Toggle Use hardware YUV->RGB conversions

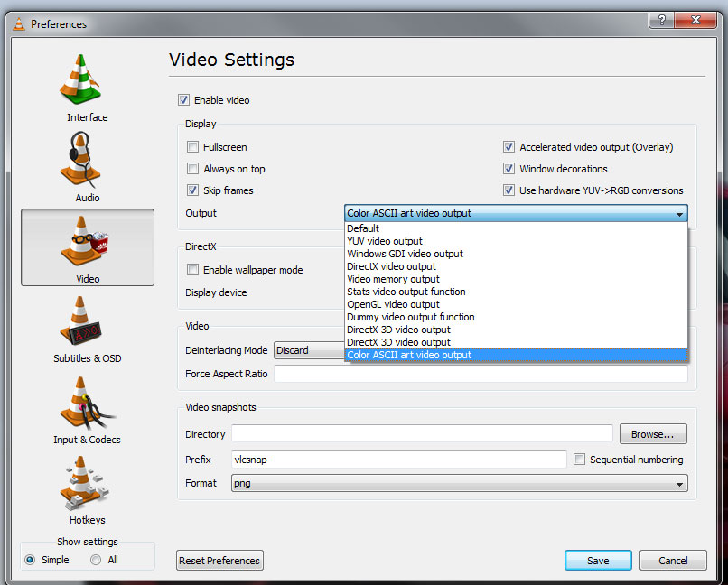[509, 190]
